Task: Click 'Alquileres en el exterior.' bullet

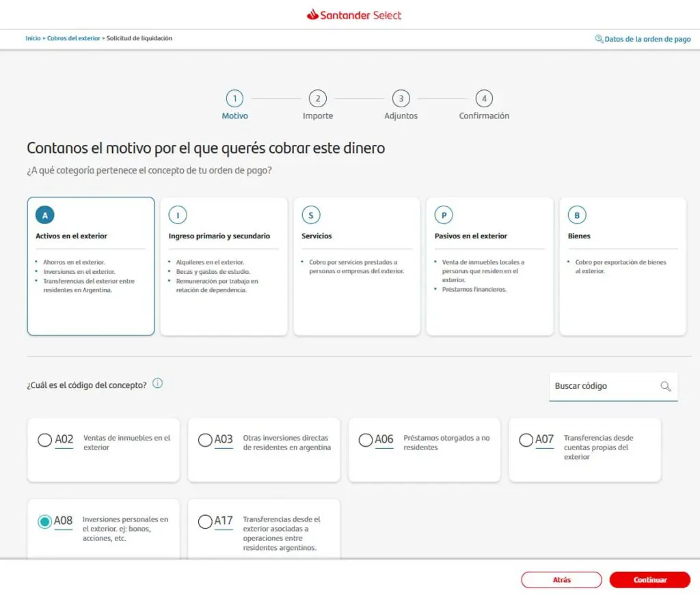Action: tap(210, 262)
